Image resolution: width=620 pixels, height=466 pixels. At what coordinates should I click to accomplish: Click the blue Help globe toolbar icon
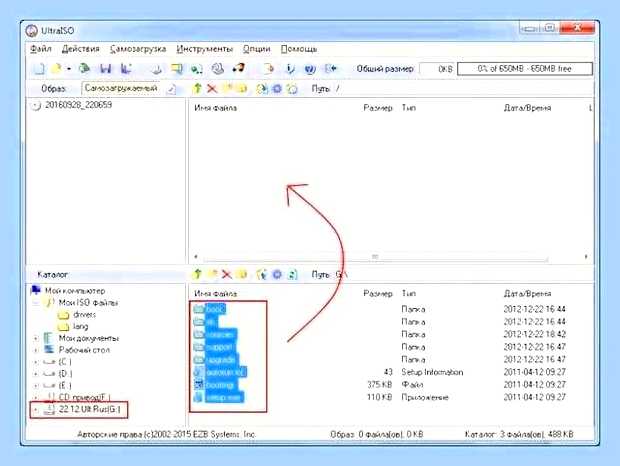click(310, 69)
